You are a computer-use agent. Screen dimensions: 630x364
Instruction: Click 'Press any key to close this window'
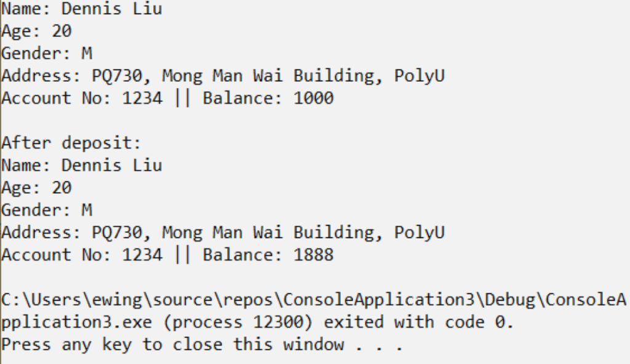[x=173, y=345]
